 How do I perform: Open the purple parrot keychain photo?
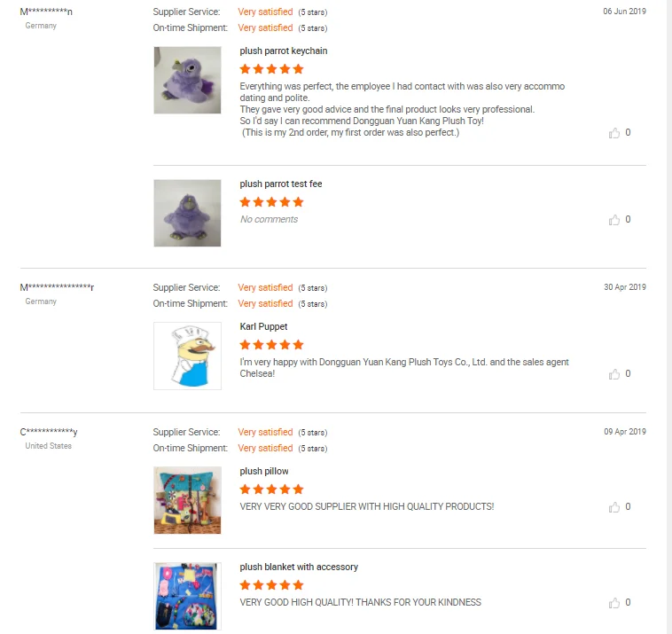point(187,80)
